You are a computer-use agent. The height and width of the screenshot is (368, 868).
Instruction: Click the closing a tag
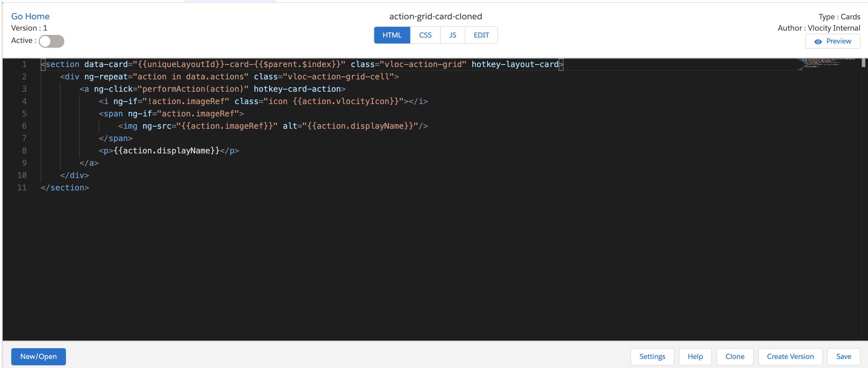tap(89, 163)
